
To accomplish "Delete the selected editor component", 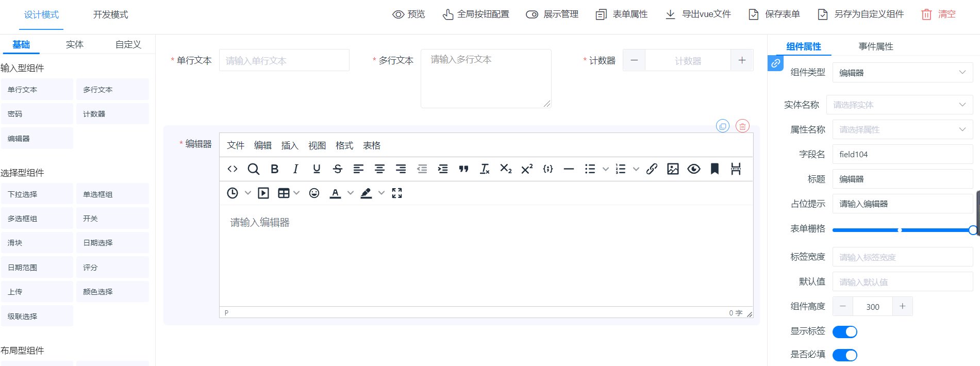I will [x=742, y=126].
